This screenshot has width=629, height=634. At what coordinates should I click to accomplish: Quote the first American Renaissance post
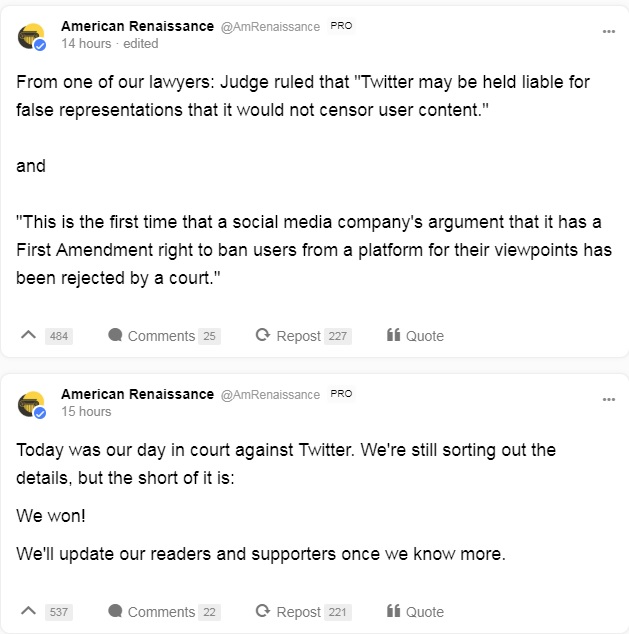pyautogui.click(x=415, y=336)
